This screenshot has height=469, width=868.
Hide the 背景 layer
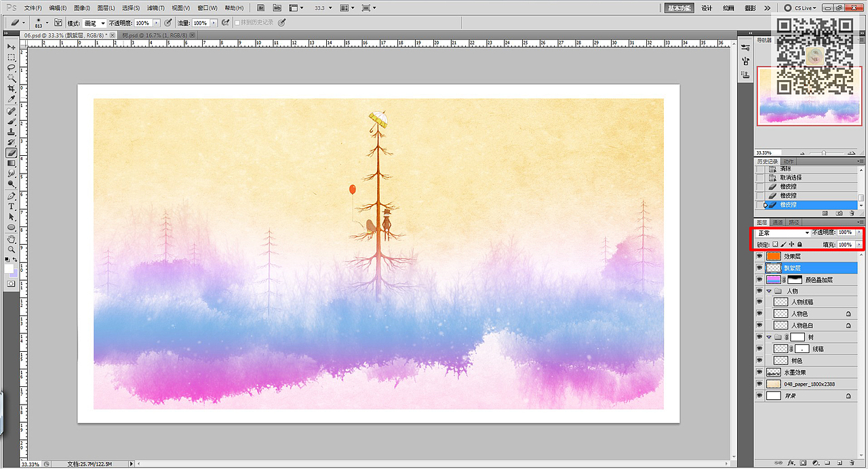[x=759, y=395]
